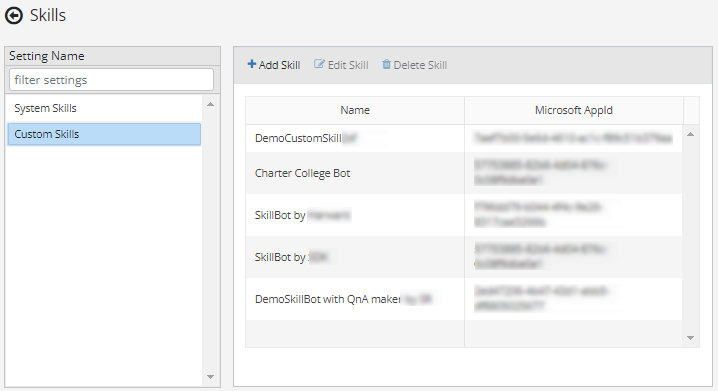
Task: Sort by the Microsoft AppId column header
Action: pos(574,110)
